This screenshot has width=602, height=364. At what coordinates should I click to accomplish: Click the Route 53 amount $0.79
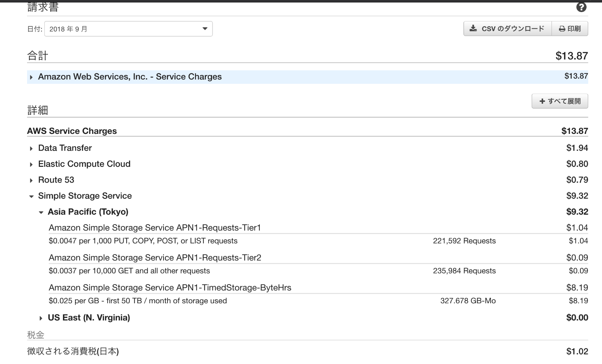click(x=577, y=180)
